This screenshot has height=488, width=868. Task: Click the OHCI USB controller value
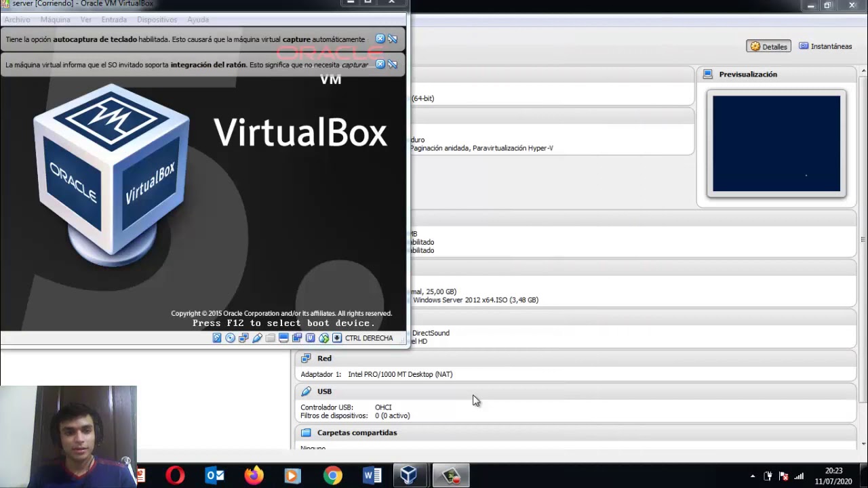coord(383,407)
